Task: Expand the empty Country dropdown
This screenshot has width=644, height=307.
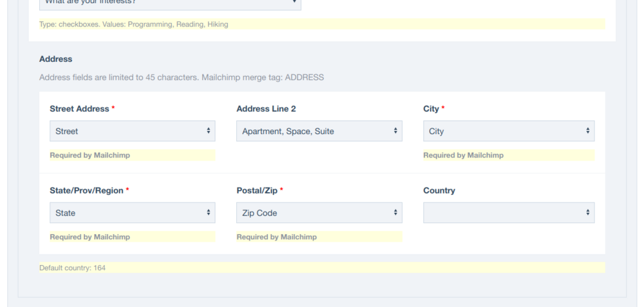Action: [509, 213]
